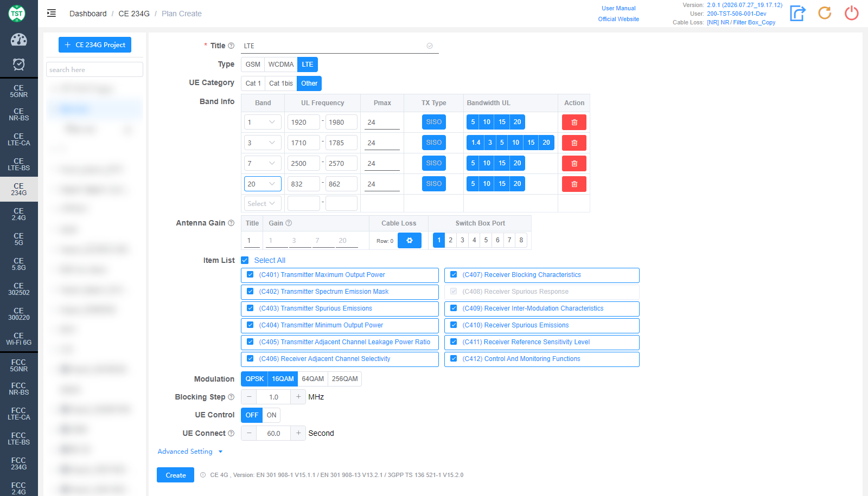Open the Official Website link

tap(618, 19)
